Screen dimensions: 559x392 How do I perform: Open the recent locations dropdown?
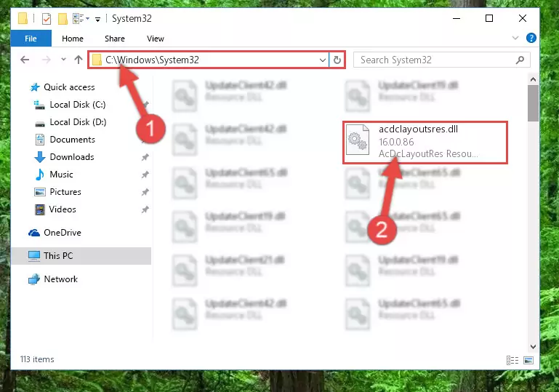coord(63,60)
